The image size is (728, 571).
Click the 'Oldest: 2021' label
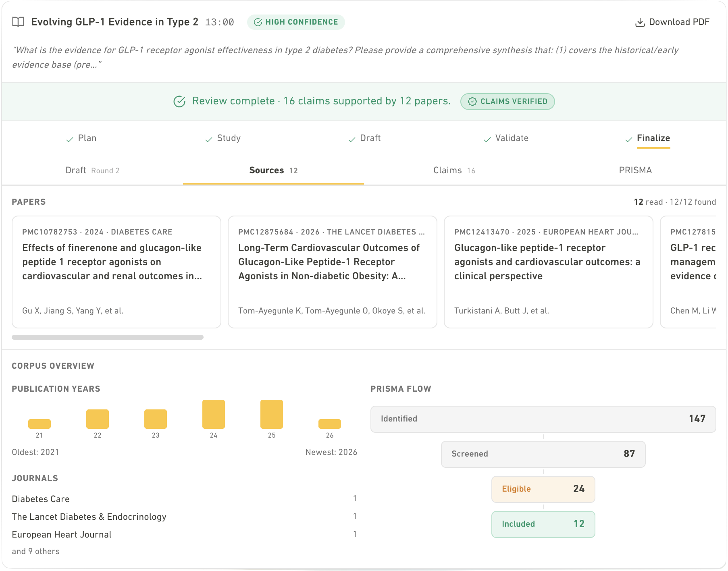(x=35, y=452)
